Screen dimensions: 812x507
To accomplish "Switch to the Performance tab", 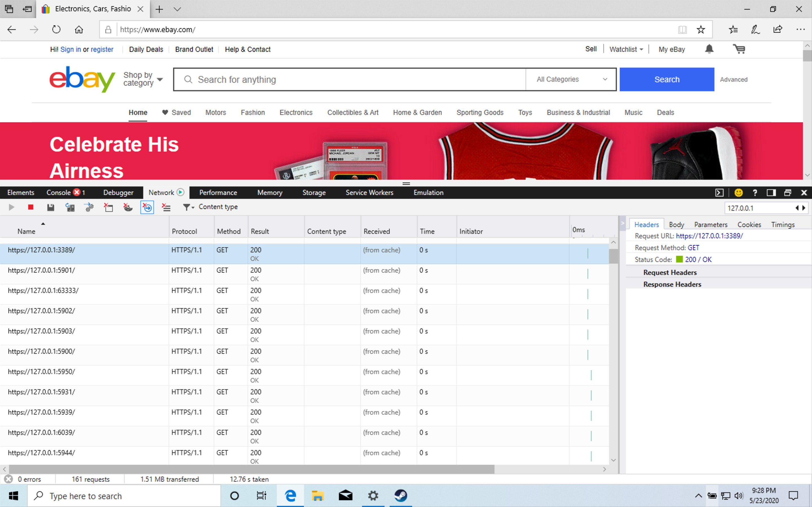I will coord(218,192).
